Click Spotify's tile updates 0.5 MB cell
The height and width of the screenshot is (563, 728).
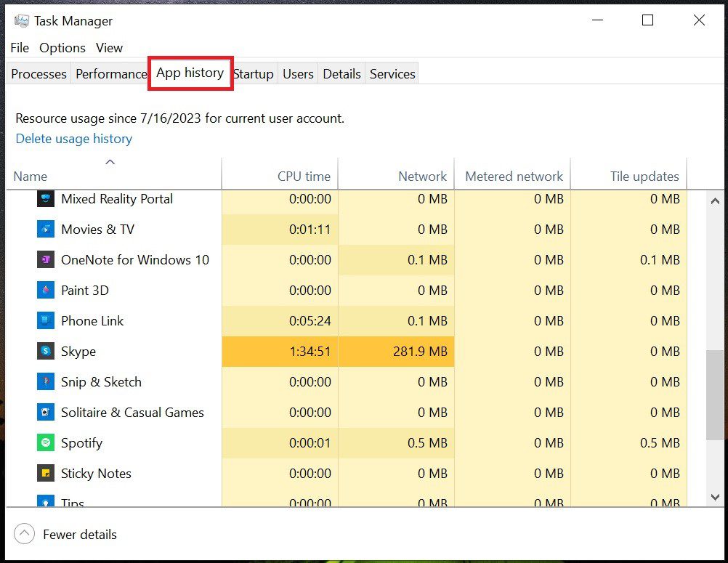[628, 443]
